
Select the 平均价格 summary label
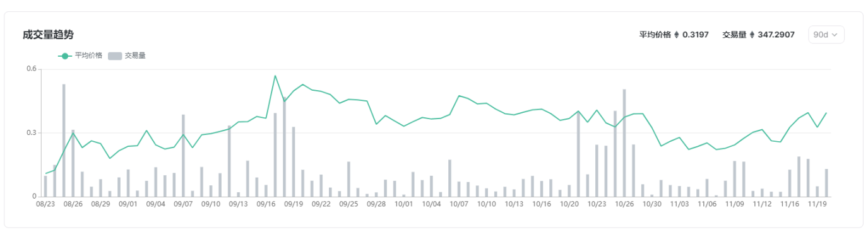[x=655, y=35]
